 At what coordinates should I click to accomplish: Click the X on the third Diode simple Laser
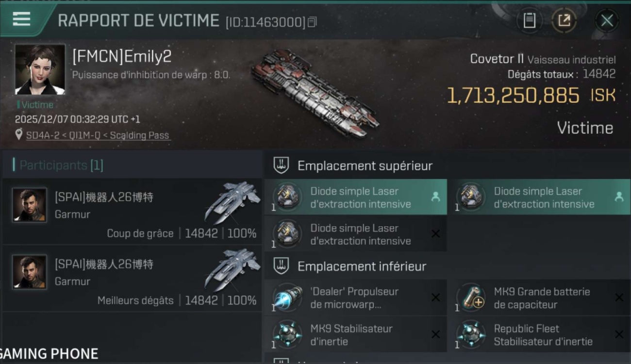[x=435, y=234]
